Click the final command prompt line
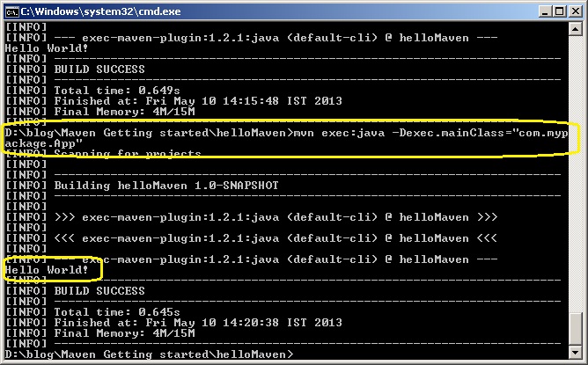Viewport: 588px width, 365px height. tap(150, 354)
